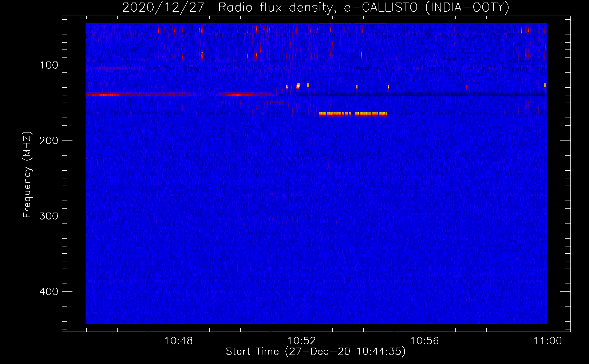The height and width of the screenshot is (364, 589).
Task: Click the 10:48 time tick label
Action: tap(178, 341)
